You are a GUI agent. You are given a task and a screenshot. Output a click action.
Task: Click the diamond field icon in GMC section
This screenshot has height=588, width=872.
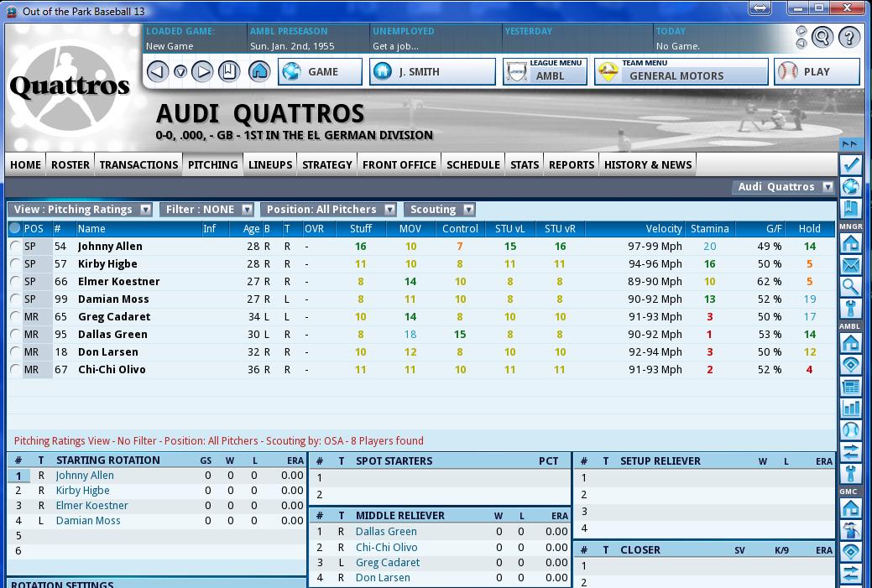click(850, 551)
